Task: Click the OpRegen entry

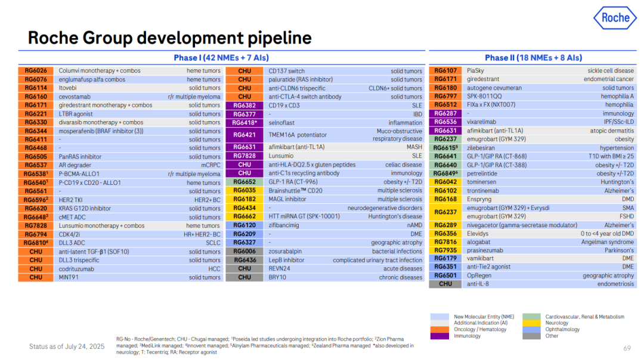Action: [479, 276]
